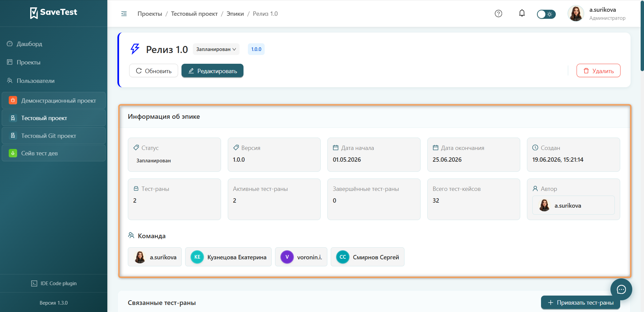This screenshot has height=312, width=644.
Task: Open the chat support bubble
Action: click(621, 289)
